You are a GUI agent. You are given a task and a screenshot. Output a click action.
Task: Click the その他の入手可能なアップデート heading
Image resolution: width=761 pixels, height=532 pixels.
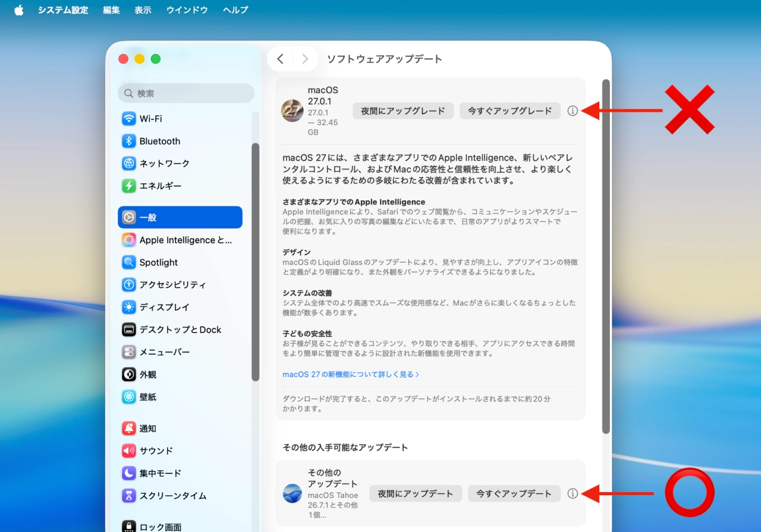345,447
